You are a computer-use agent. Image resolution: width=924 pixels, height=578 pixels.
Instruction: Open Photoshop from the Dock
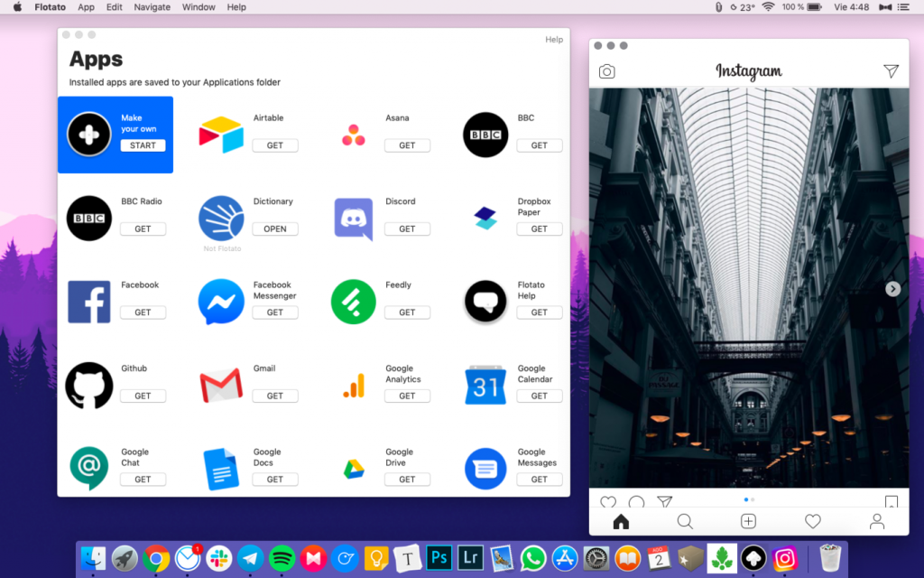(x=439, y=557)
